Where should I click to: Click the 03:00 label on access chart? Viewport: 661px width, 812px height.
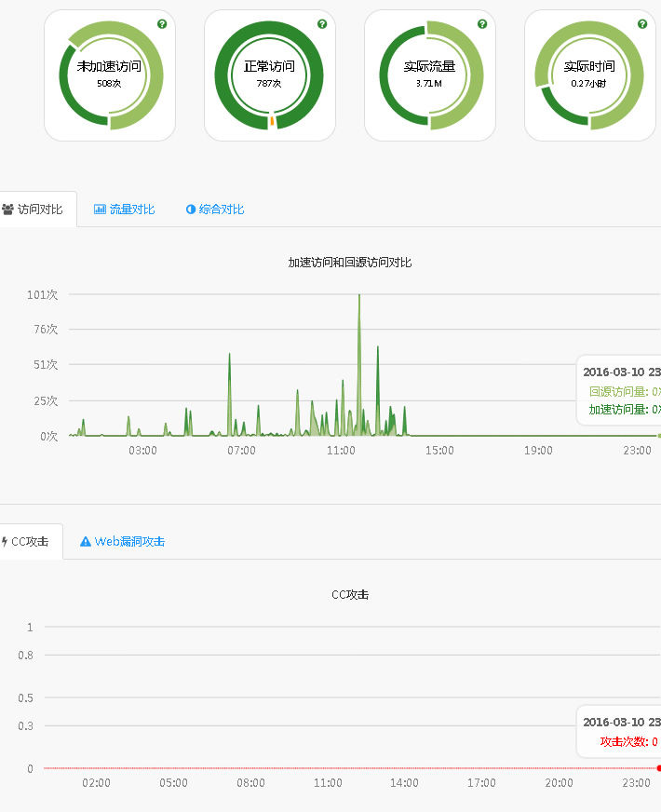(142, 451)
